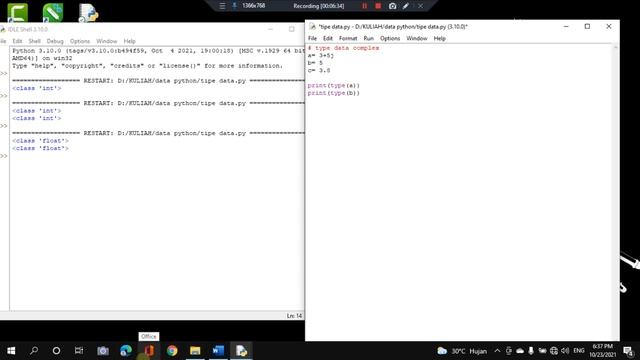Maximize the tipe data.py editor window
This screenshot has height=360, width=640.
tap(587, 27)
